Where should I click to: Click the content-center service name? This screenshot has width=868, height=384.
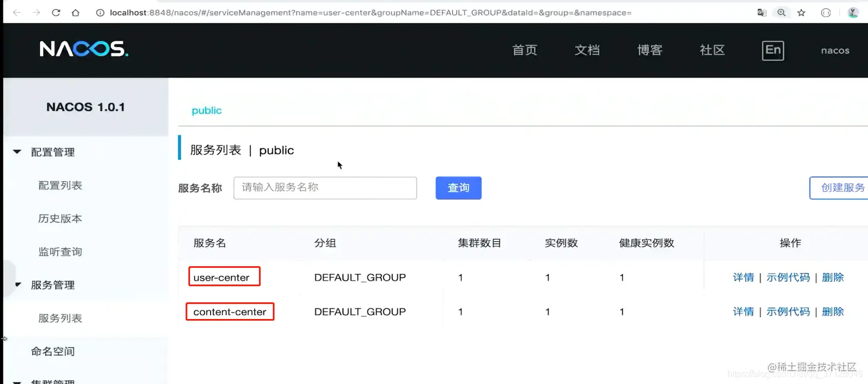(230, 312)
